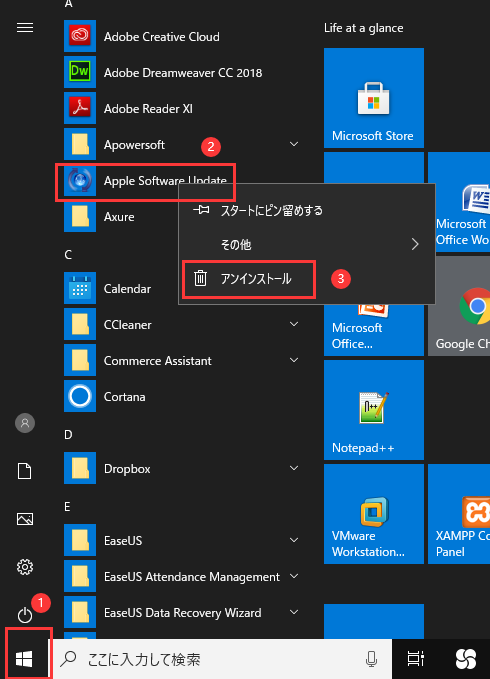The image size is (490, 679).
Task: Expand the Commerce Assistant chevron
Action: (x=294, y=360)
